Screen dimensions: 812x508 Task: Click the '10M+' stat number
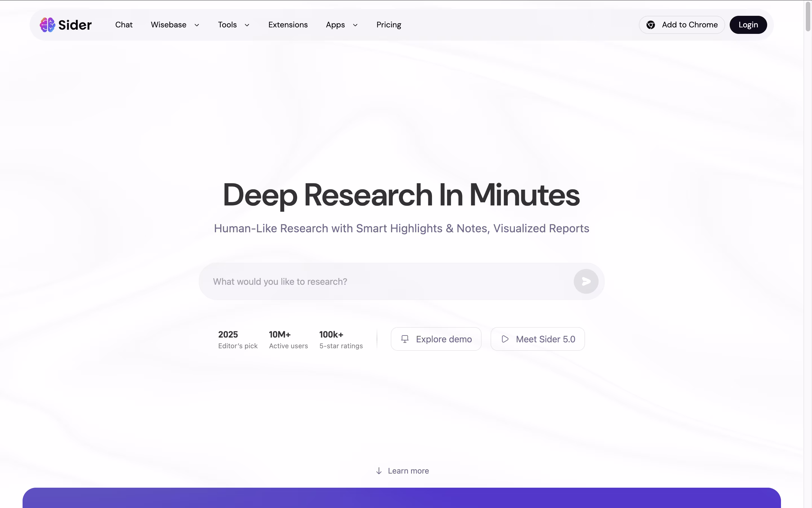click(x=280, y=335)
